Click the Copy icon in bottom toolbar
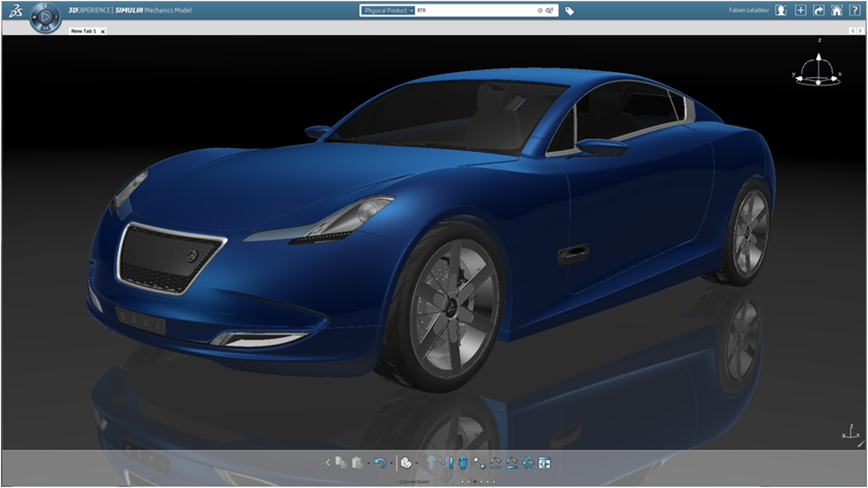The width and height of the screenshot is (868, 488). coord(341,462)
